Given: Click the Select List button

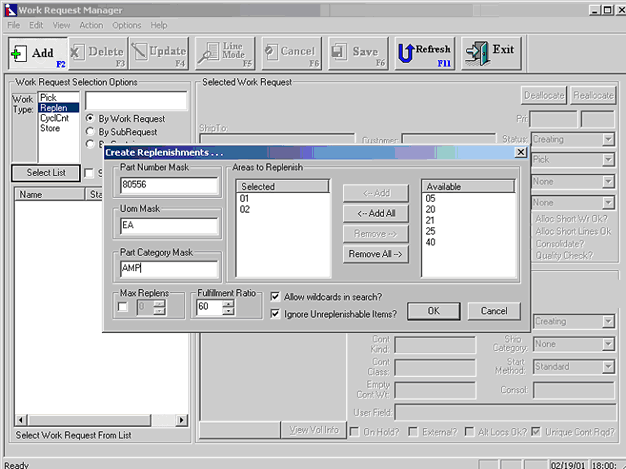Looking at the screenshot, I should 46,173.
